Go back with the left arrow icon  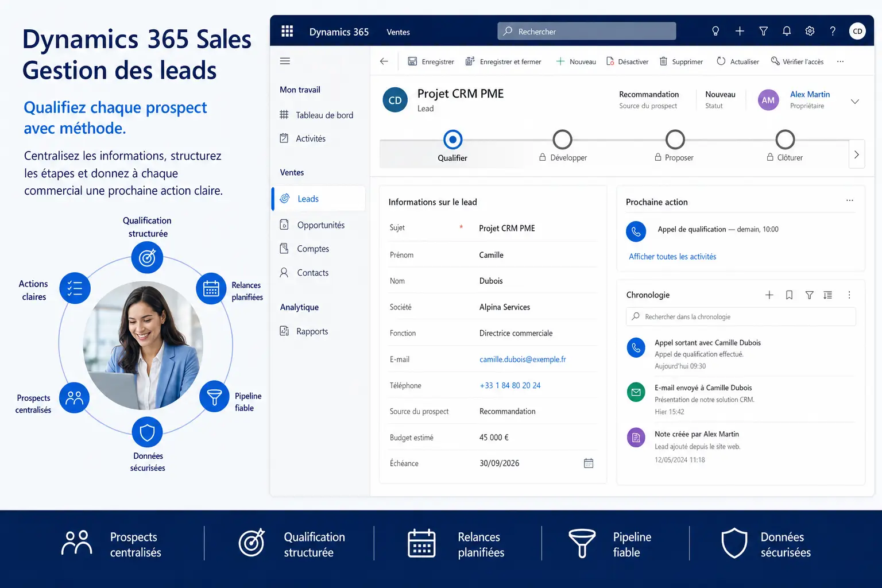[x=384, y=61]
